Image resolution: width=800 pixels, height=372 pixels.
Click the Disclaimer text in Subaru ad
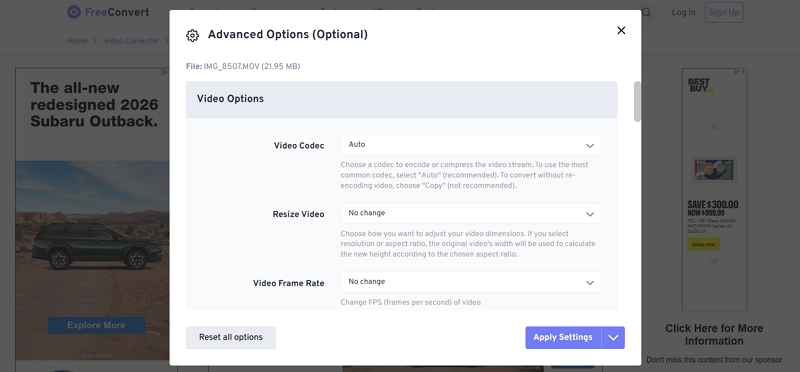pos(98,356)
